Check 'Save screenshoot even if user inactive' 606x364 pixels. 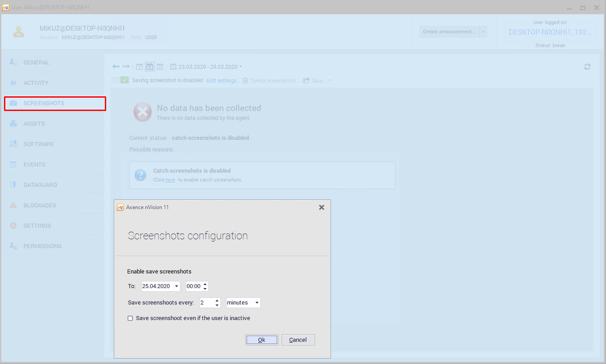click(130, 318)
